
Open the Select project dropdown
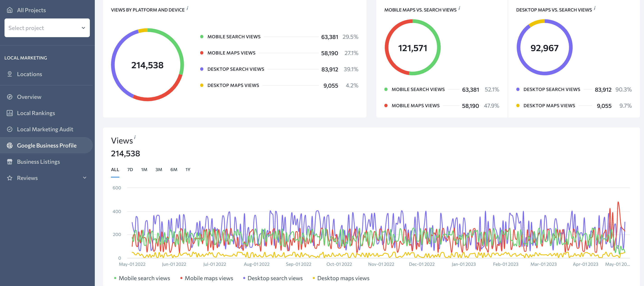tap(47, 28)
